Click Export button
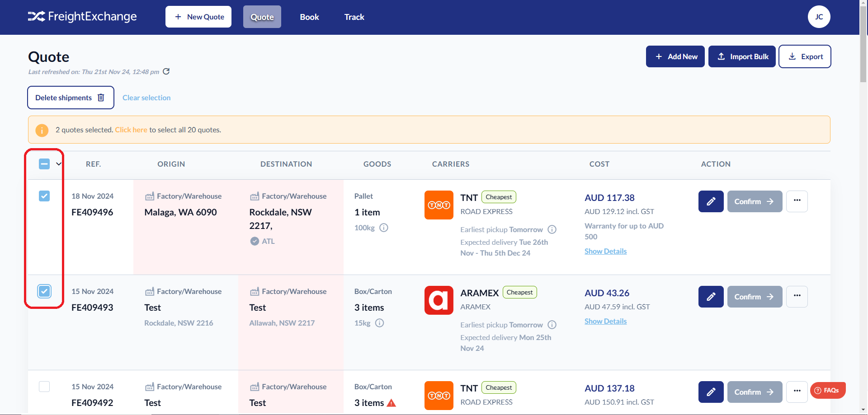Screen dimensions: 868x415 (805, 56)
